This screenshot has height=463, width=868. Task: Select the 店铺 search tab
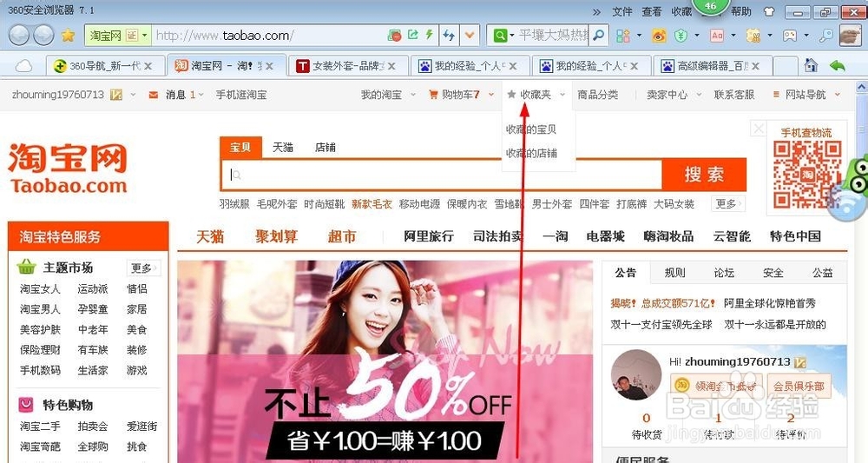click(325, 148)
